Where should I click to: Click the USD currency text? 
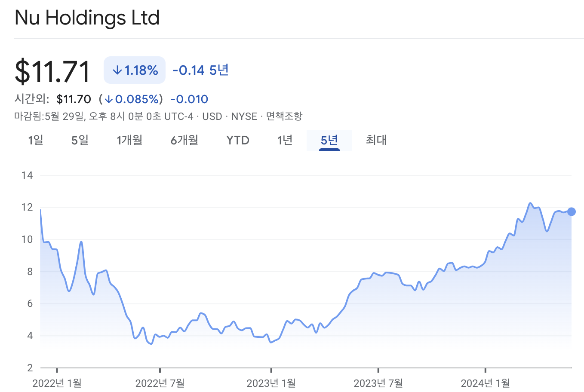coord(212,116)
